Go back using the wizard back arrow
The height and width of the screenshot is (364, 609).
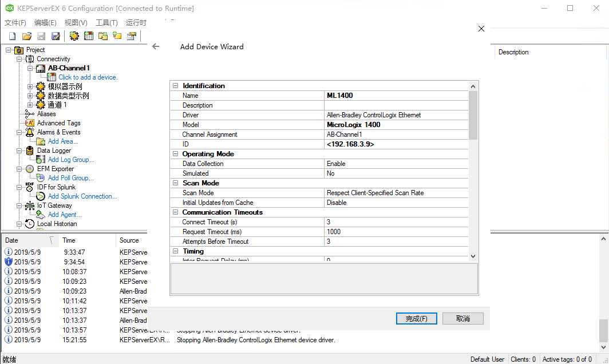coord(156,46)
